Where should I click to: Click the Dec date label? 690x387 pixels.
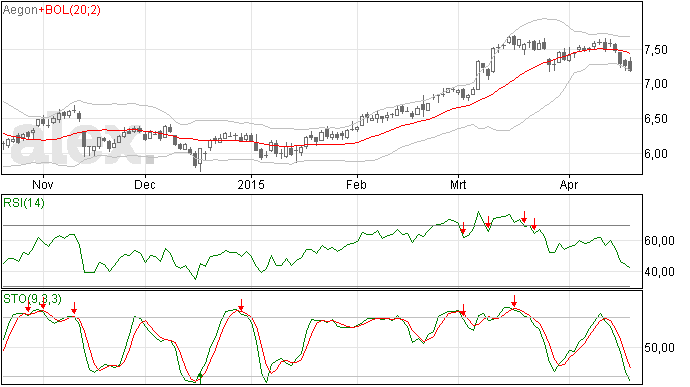pyautogui.click(x=145, y=184)
